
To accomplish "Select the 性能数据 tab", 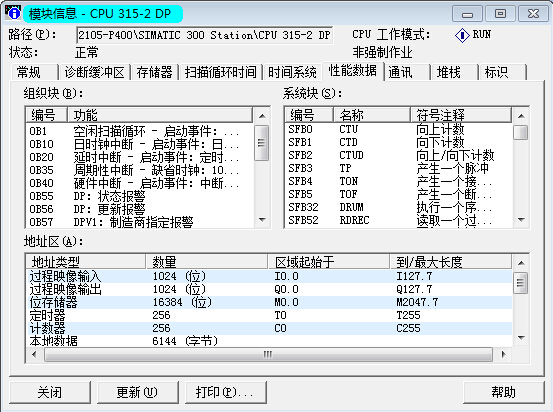I will (x=353, y=71).
